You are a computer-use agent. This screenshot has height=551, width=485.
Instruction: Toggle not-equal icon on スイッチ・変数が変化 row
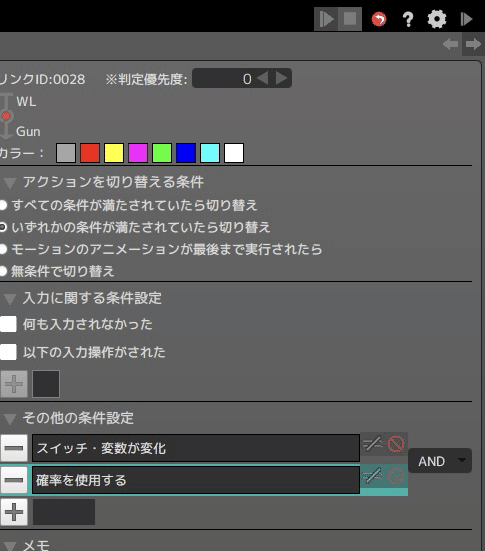373,444
